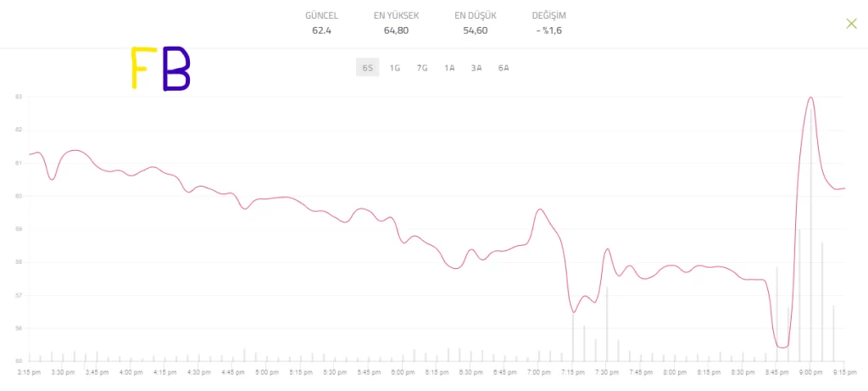Click the yellow F letter

point(141,69)
